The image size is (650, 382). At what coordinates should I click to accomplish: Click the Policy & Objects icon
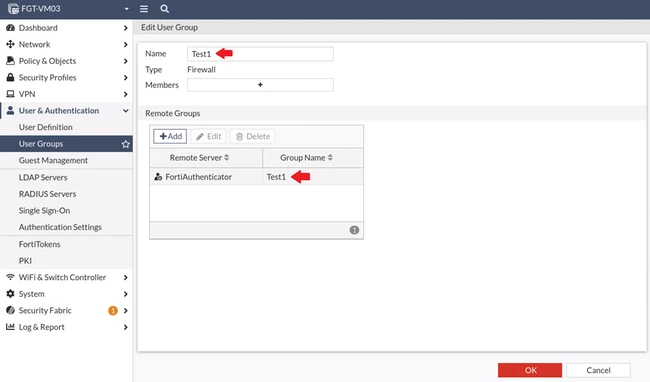coord(10,61)
